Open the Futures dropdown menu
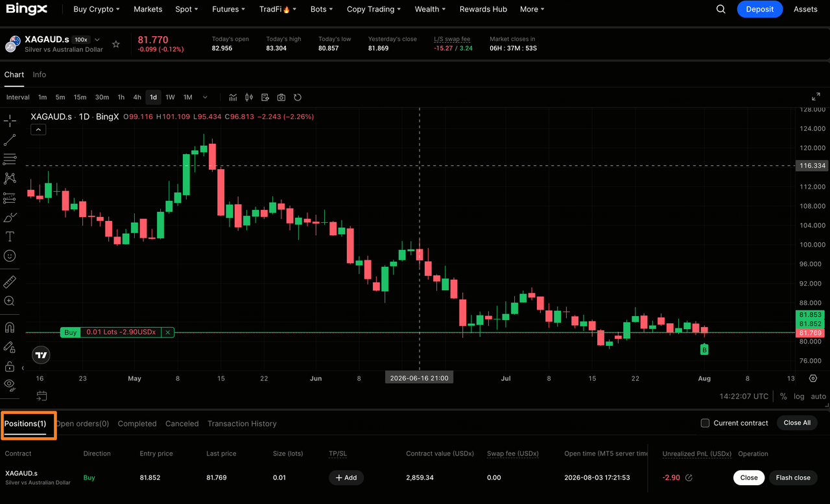 point(229,9)
